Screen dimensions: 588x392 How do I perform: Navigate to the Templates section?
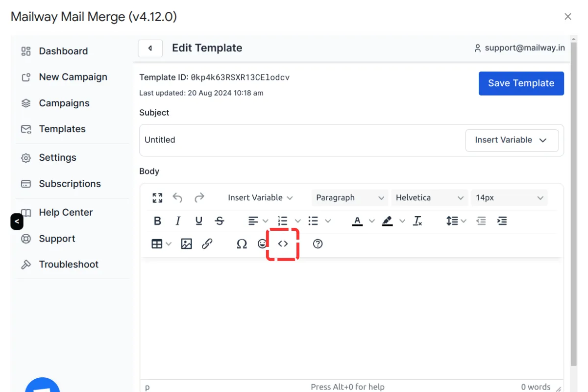[x=62, y=129]
